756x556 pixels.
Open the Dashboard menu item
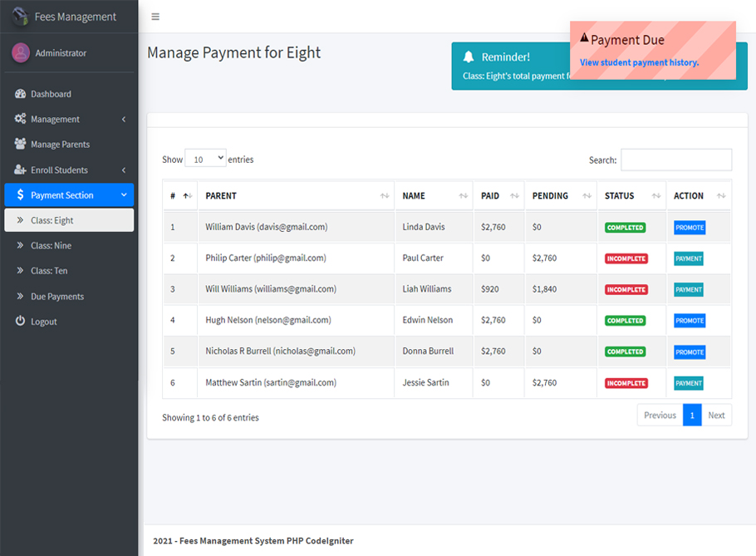click(x=69, y=94)
